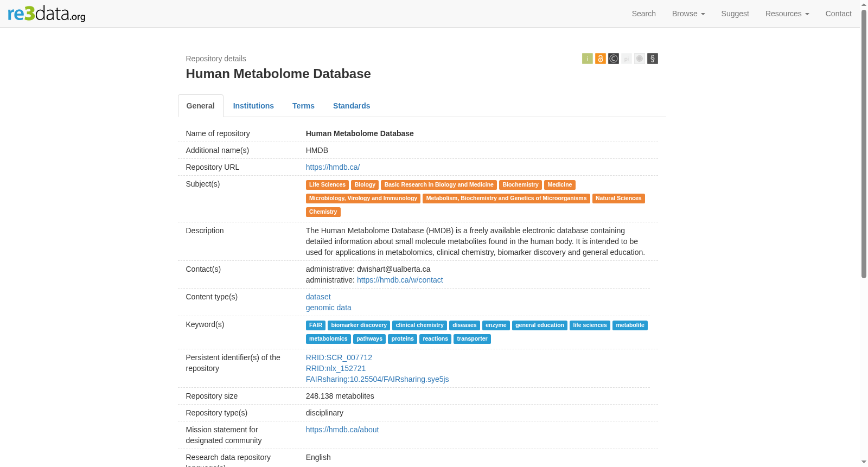Click the 'genomic data' content type link

tap(328, 308)
